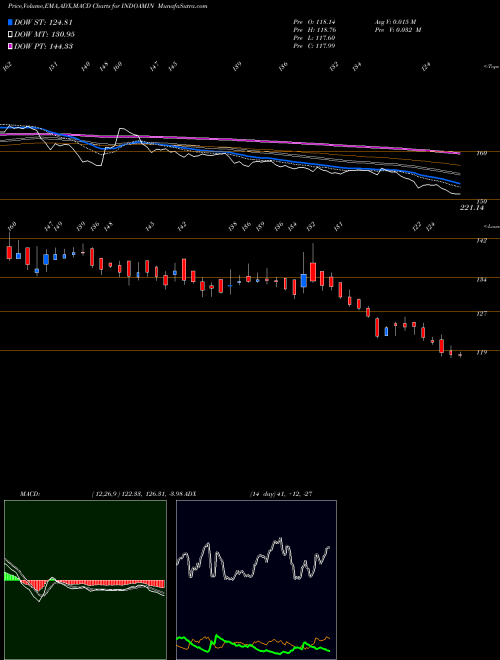Image resolution: width=500 pixels, height=660 pixels.
Task: Click the last candlestick near 119
Action: pyautogui.click(x=460, y=355)
